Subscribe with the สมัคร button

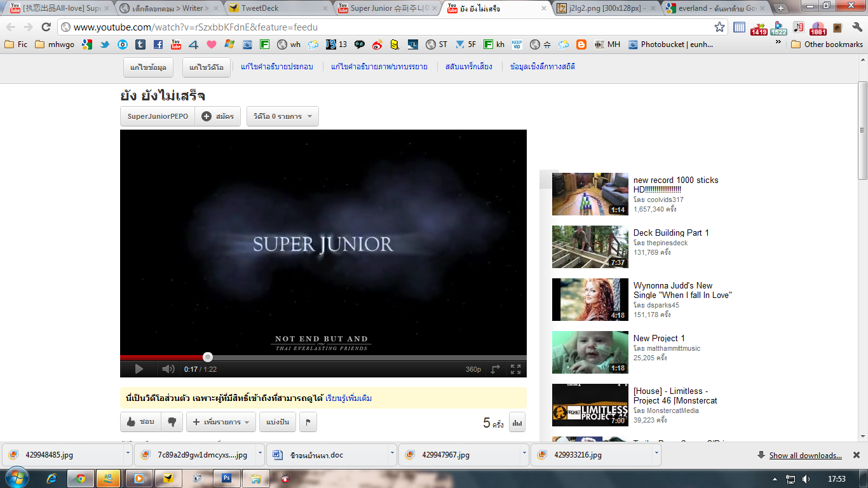coord(218,116)
